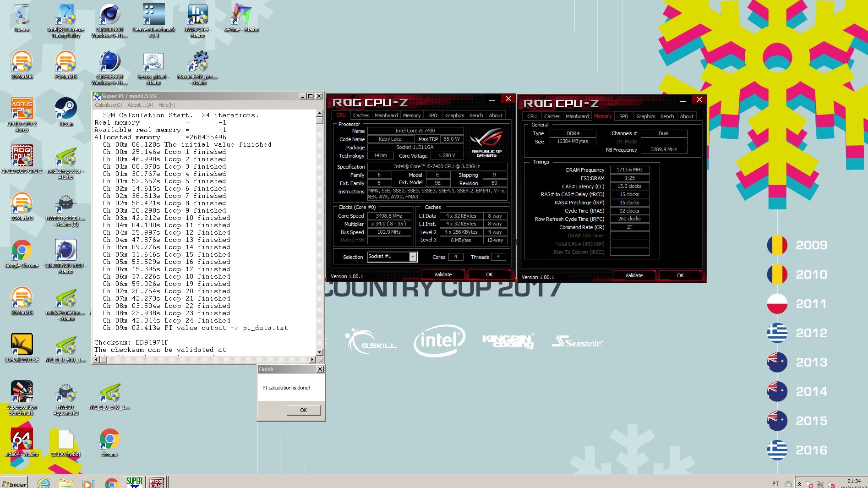Open Superposition Benchmark icon
The image size is (868, 488).
22,398
